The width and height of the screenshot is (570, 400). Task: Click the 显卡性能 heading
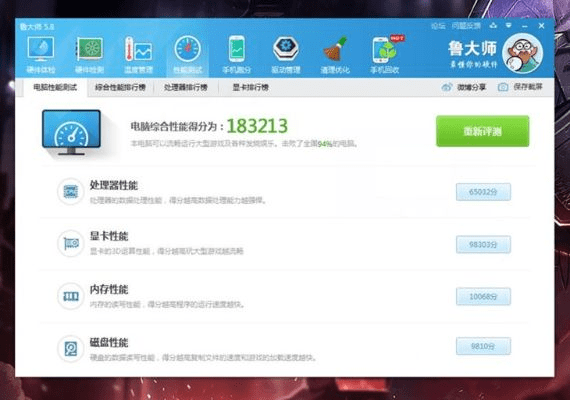coord(109,236)
